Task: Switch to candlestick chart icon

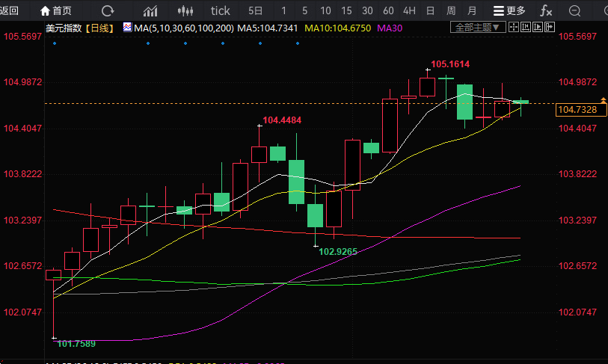Action: click(x=185, y=11)
